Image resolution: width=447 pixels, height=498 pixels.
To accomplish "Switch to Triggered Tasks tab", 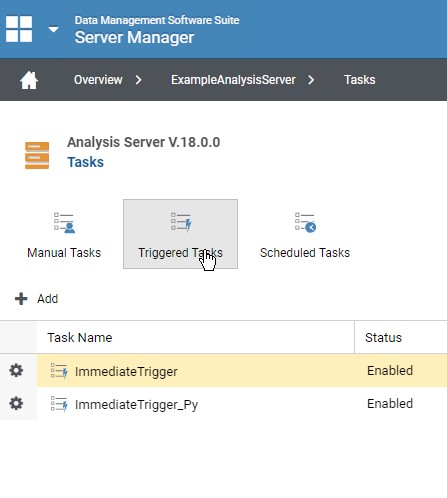I will pyautogui.click(x=180, y=234).
